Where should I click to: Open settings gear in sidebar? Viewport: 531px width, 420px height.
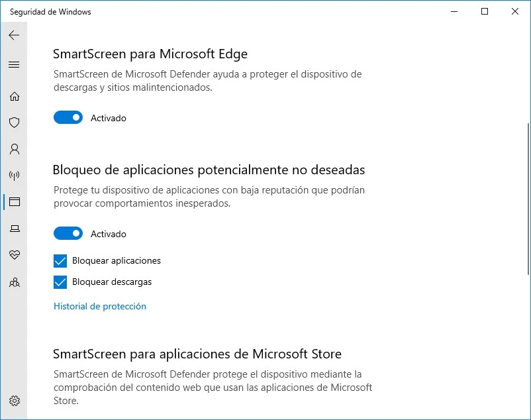(x=14, y=401)
